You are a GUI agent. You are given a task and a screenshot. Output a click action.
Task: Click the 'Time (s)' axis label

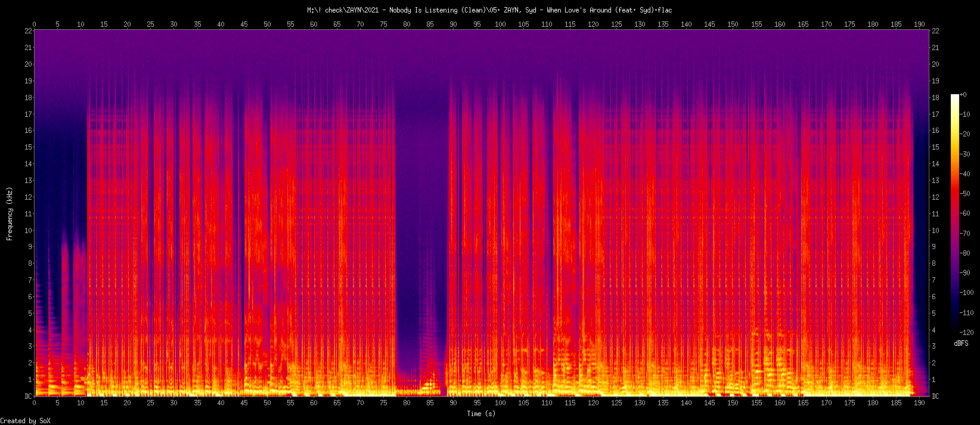point(481,414)
